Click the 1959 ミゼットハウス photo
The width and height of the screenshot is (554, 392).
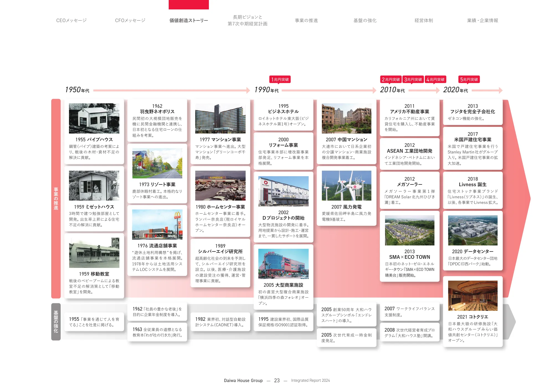pyautogui.click(x=94, y=186)
